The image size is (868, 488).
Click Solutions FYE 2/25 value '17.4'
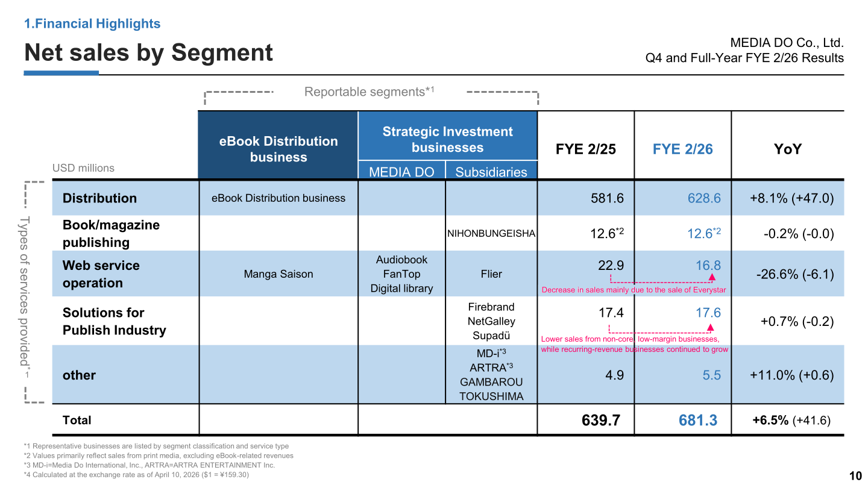(611, 313)
